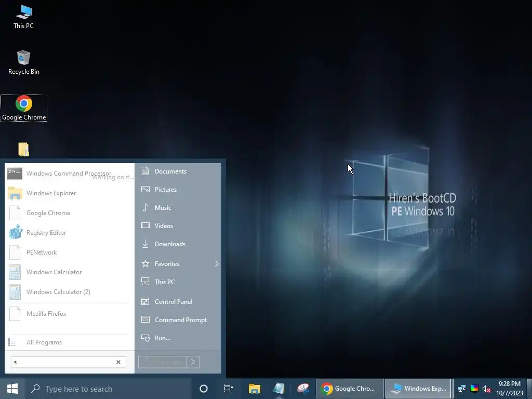The image size is (532, 399).
Task: Click the Windows Start button
Action: (x=12, y=389)
